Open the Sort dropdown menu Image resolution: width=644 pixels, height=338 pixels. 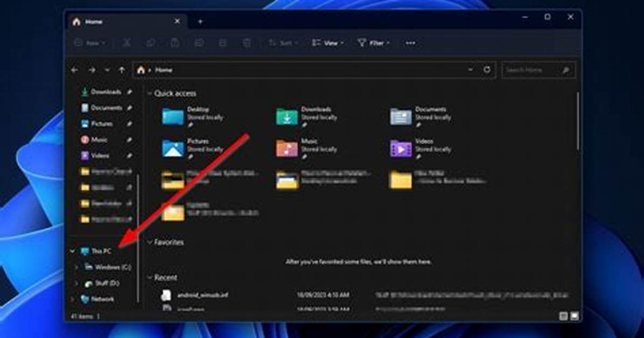(x=283, y=43)
